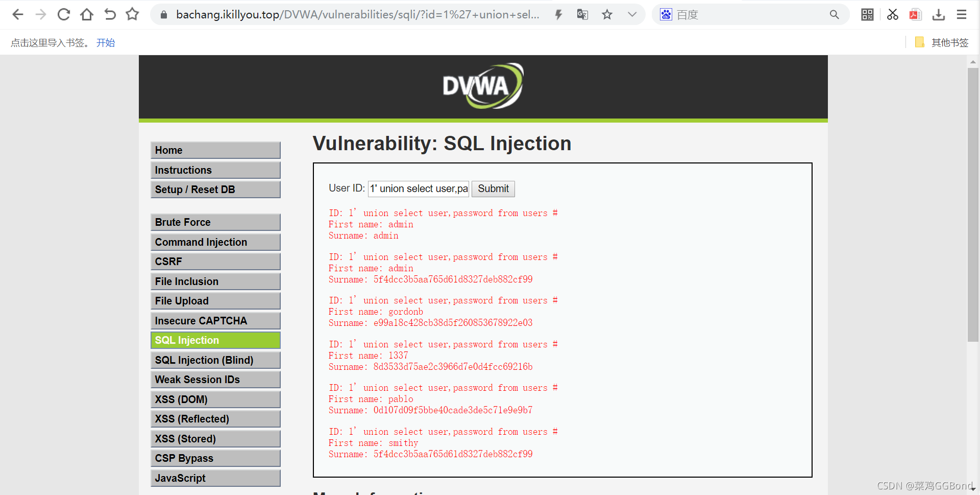Open File Upload menu item

coord(215,301)
